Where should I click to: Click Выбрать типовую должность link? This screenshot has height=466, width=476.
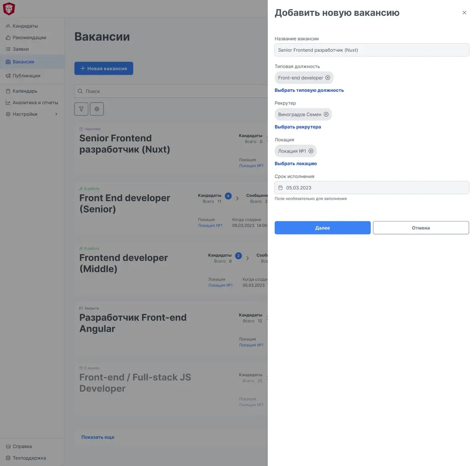(x=309, y=90)
